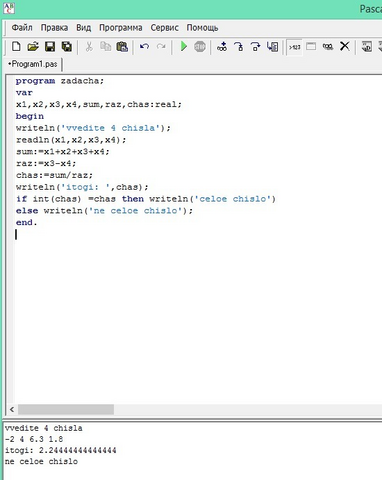Click the horizontal scrollbar thumb
Viewport: 382px width, 480px height.
click(66, 409)
